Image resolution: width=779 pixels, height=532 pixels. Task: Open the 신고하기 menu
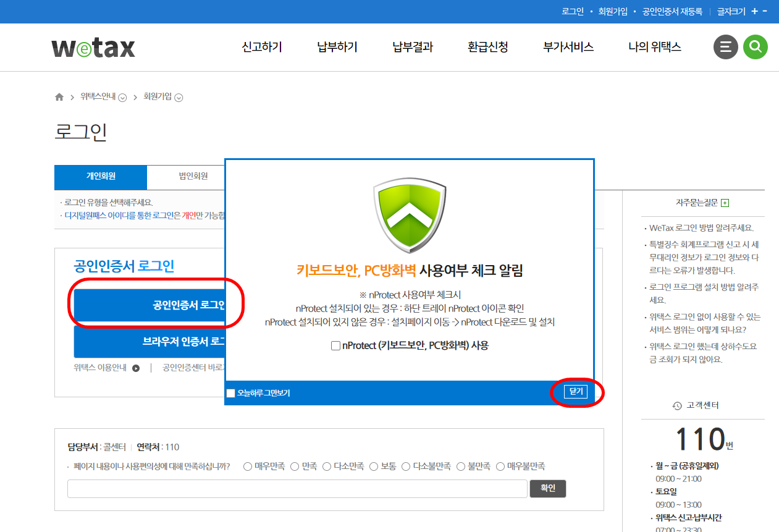(262, 47)
